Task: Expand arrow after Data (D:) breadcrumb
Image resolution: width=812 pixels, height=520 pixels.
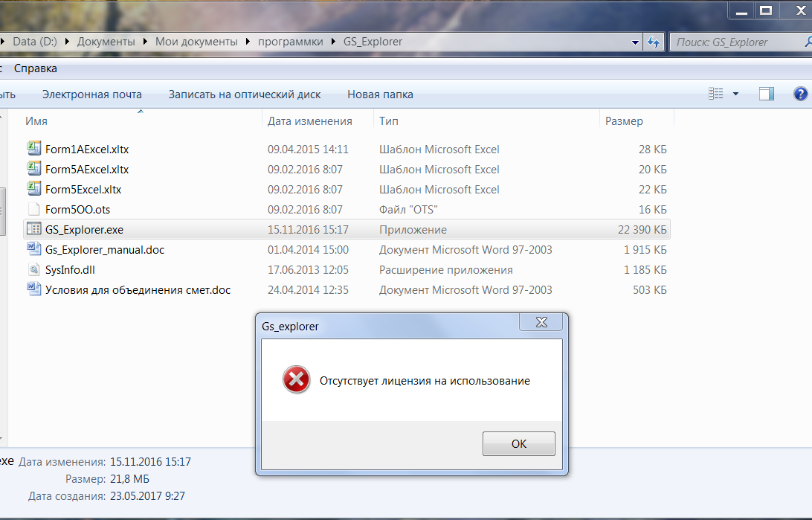Action: pyautogui.click(x=67, y=42)
